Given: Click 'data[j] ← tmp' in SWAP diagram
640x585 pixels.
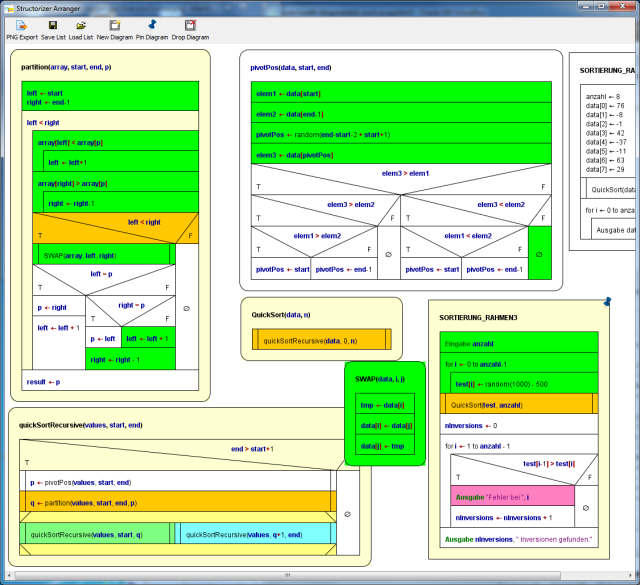Looking at the screenshot, I should (385, 445).
